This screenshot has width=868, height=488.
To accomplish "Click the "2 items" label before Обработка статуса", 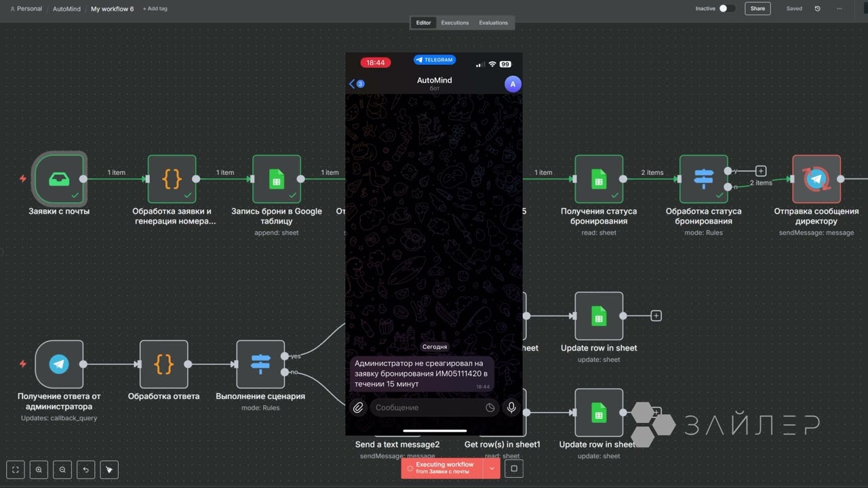I will [x=652, y=172].
